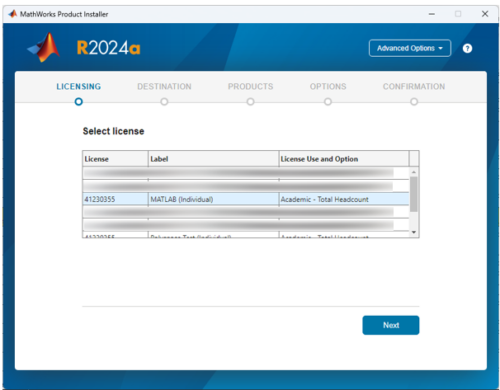Sort by the License column header

tap(115, 159)
